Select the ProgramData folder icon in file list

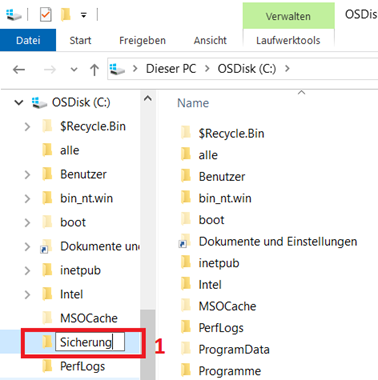pos(186,349)
